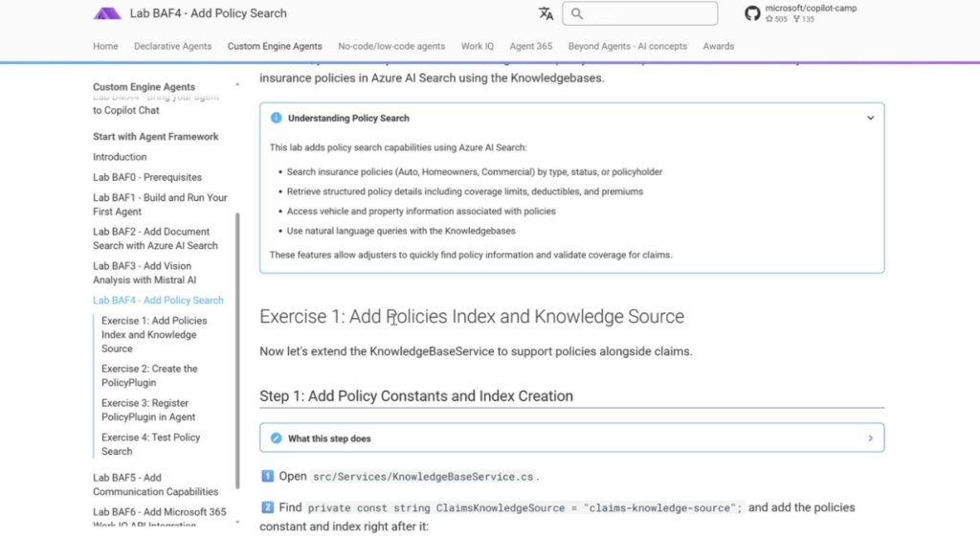The width and height of the screenshot is (980, 539).
Task: Navigate to Exercise 2: Create the PolicyPlugin
Action: (150, 375)
